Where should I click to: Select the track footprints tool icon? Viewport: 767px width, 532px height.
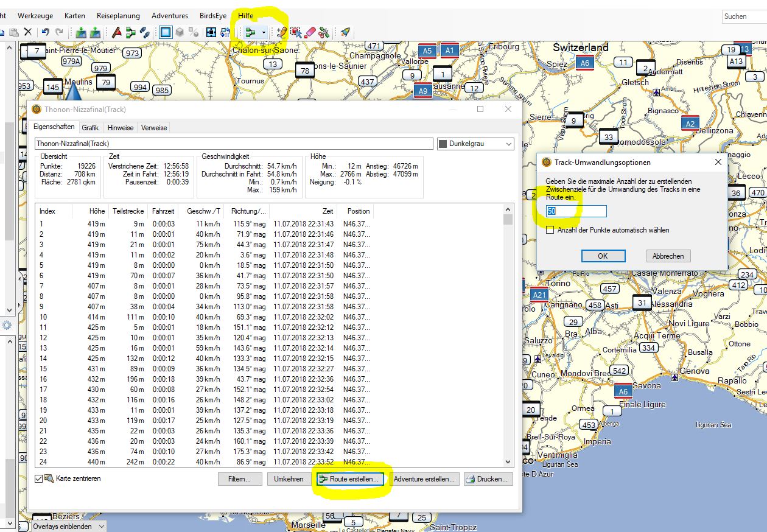point(144,32)
